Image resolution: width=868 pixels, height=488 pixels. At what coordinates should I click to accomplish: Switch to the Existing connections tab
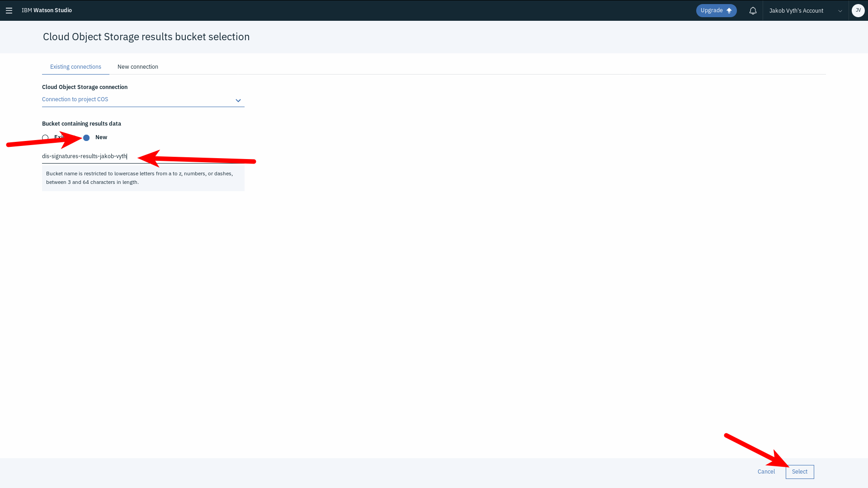(75, 67)
